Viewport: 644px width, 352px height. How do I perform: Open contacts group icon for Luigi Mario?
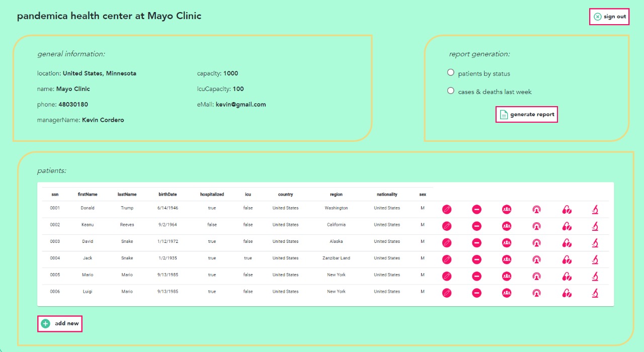click(507, 293)
